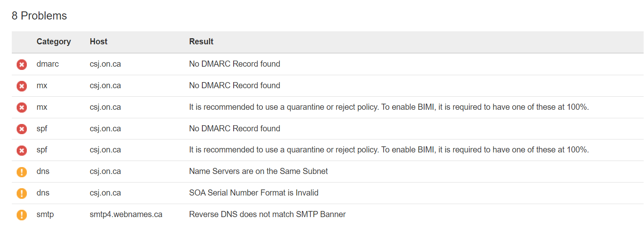Click the warning icon for the SOA Serial Number row

22,193
